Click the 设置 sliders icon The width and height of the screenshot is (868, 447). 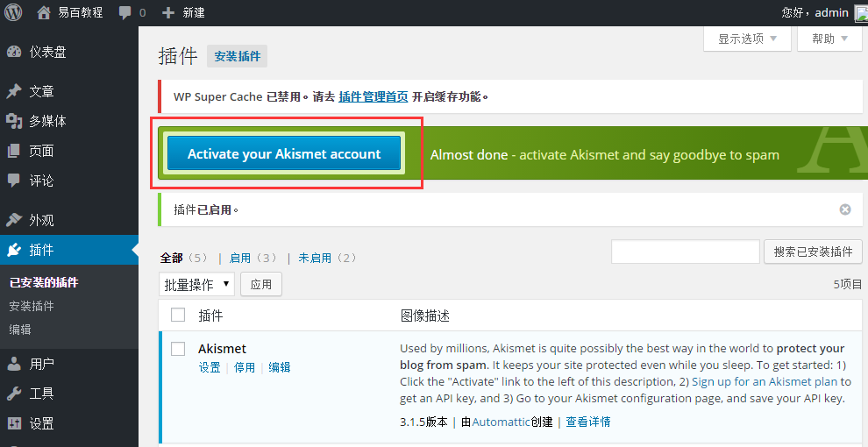tap(14, 423)
